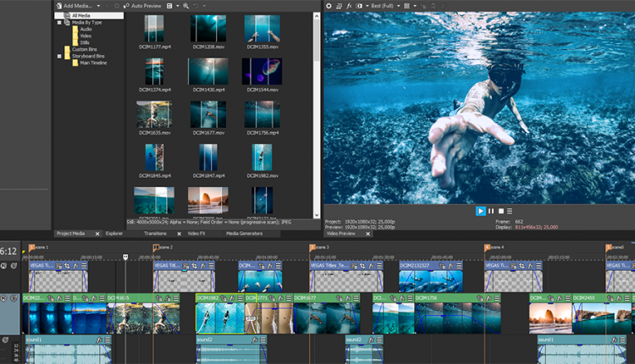Toggle Auto Preview in media toolbar
This screenshot has width=635, height=364.
[142, 6]
